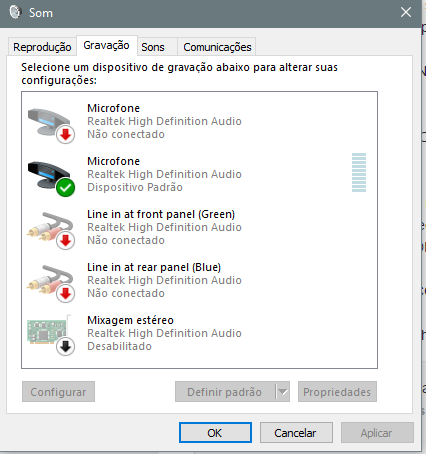Select the Gravação tab
This screenshot has height=454, width=426.
click(x=107, y=45)
